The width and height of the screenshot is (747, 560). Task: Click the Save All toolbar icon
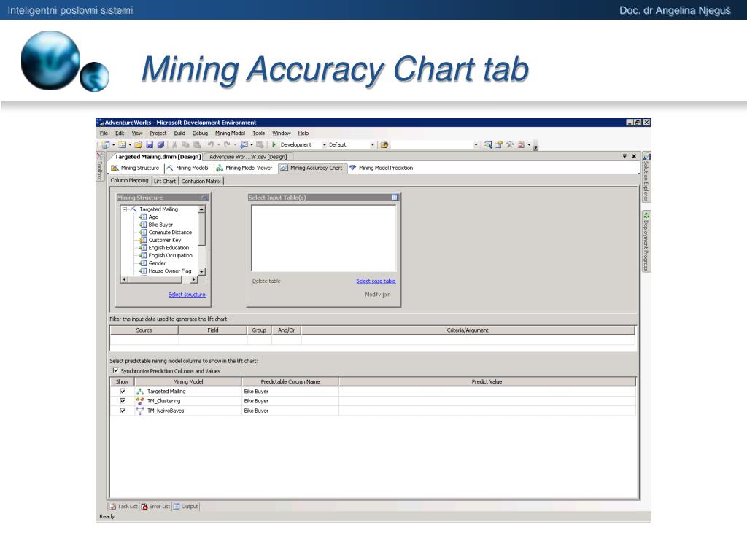point(160,145)
